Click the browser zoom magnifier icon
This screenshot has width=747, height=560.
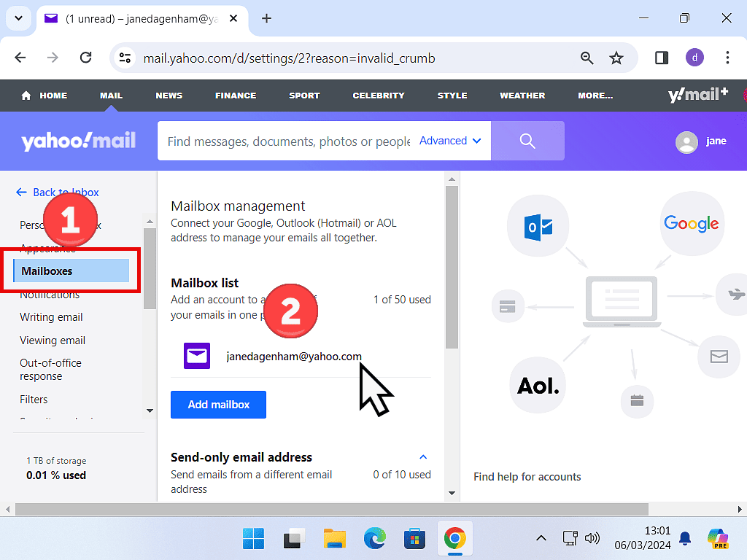coord(587,58)
